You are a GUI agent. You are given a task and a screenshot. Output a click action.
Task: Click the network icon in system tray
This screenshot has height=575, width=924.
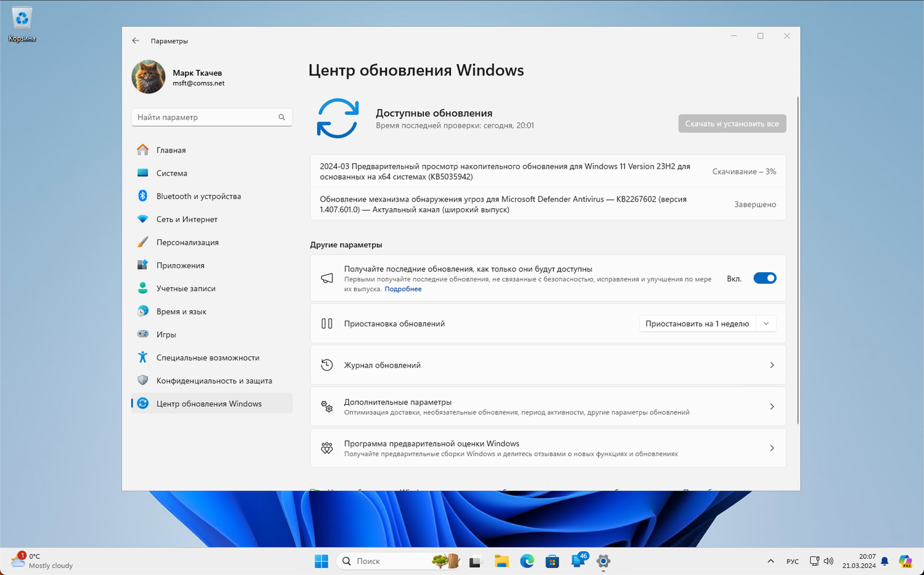point(814,561)
